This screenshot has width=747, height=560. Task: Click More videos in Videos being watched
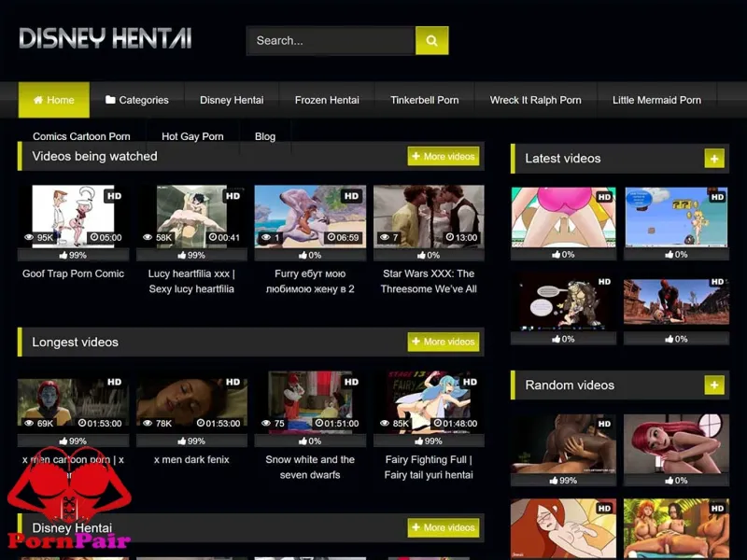[x=443, y=156]
